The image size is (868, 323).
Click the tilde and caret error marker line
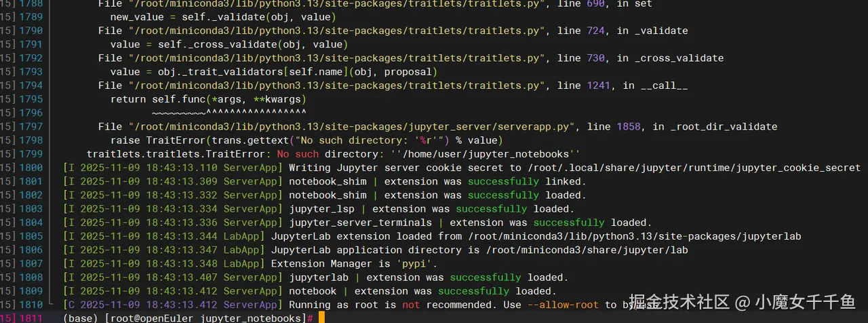coord(229,113)
